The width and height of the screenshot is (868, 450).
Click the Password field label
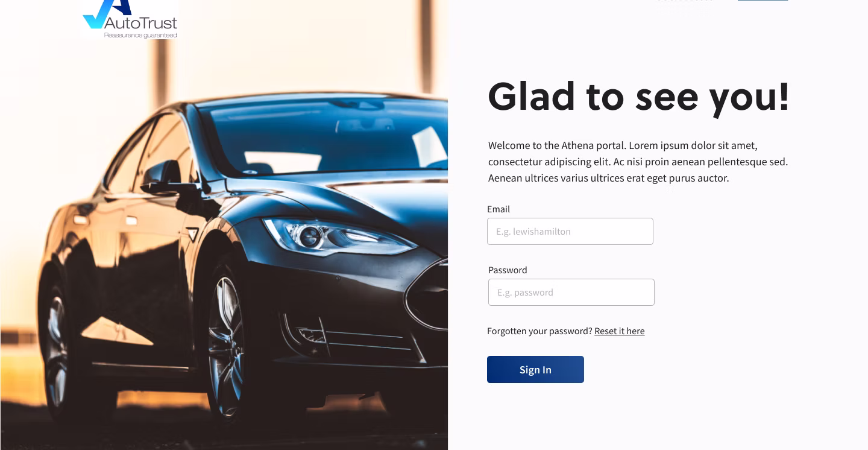click(x=508, y=270)
